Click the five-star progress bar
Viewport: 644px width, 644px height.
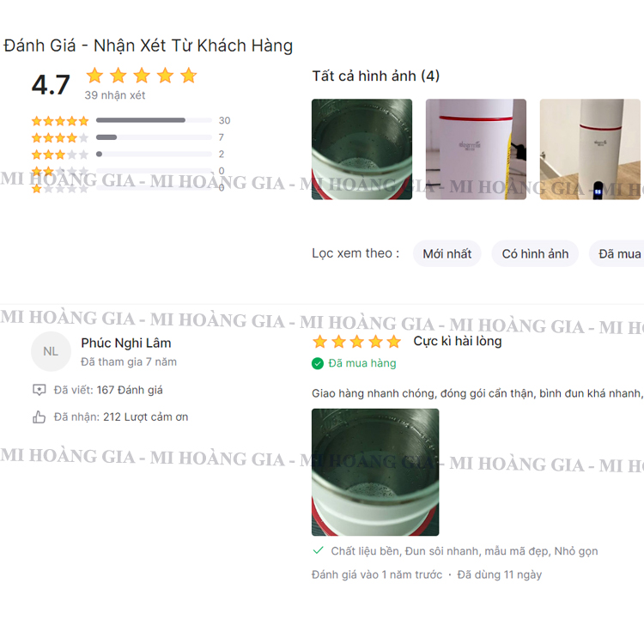154,120
